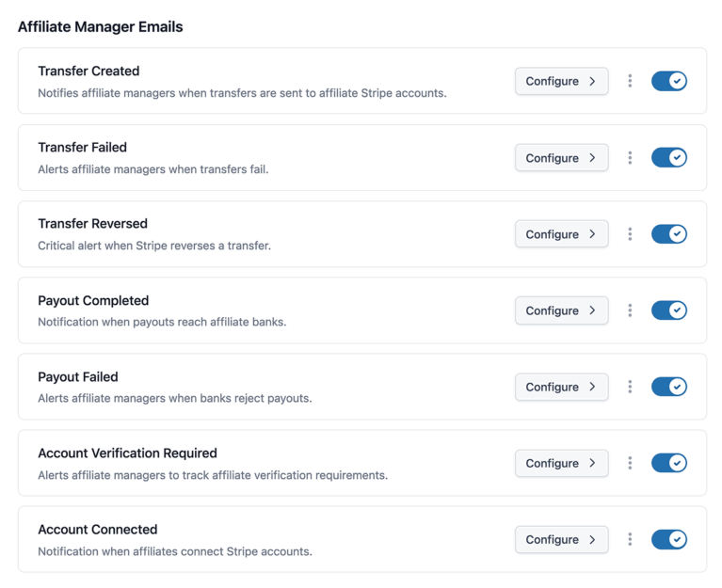The height and width of the screenshot is (588, 722).
Task: Open the Payout Failed three-dot menu
Action: [x=630, y=387]
